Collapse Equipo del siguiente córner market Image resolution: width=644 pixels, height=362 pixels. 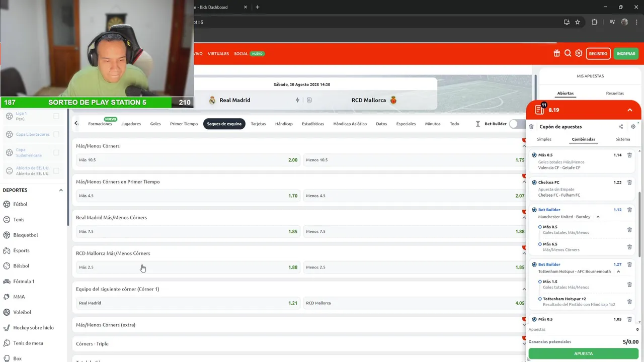(524, 289)
